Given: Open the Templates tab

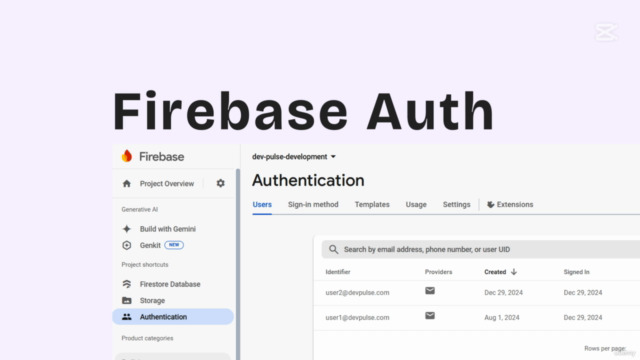Looking at the screenshot, I should point(372,204).
